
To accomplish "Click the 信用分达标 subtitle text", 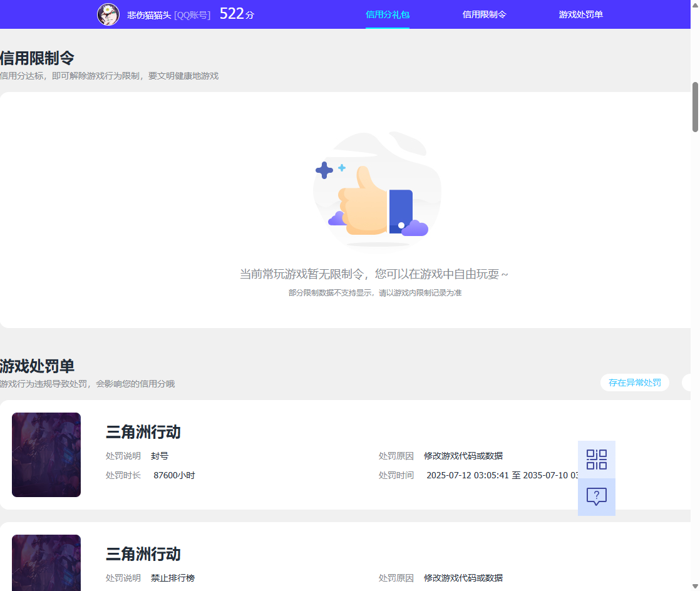I will click(110, 76).
